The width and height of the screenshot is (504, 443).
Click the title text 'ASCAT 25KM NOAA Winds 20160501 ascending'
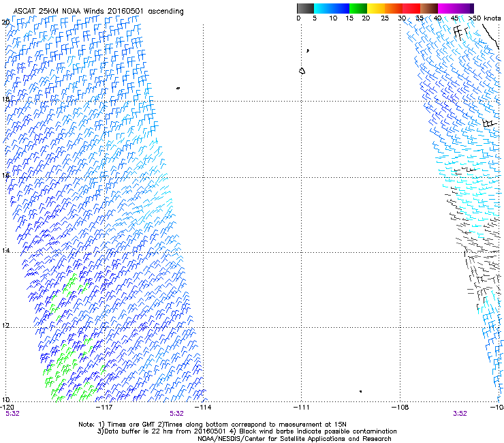(x=98, y=11)
